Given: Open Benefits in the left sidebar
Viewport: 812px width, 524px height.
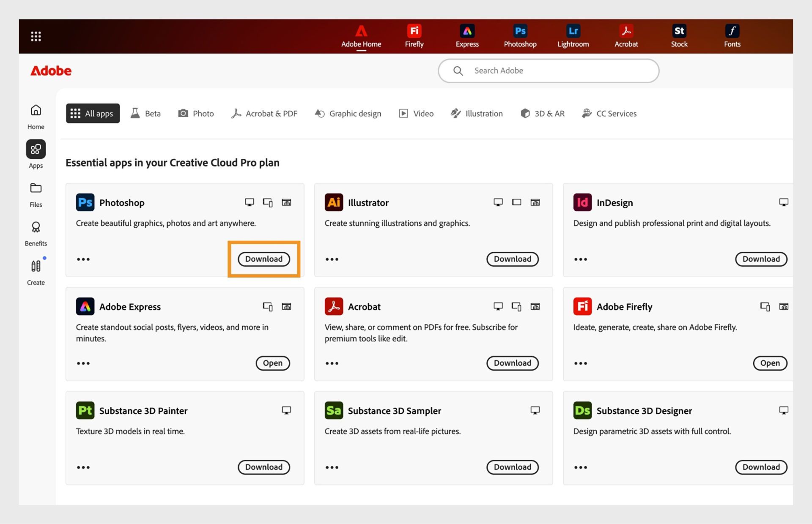Looking at the screenshot, I should [36, 234].
